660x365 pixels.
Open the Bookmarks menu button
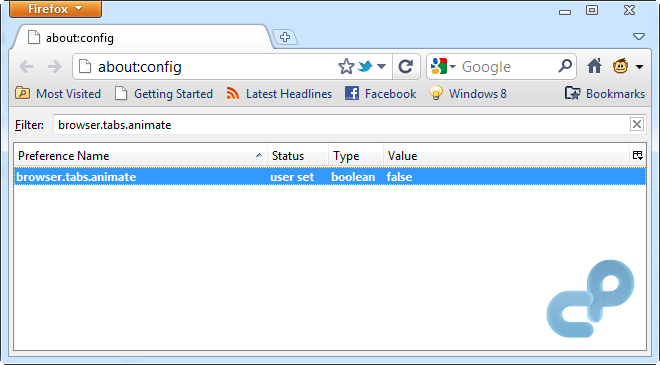tap(605, 93)
